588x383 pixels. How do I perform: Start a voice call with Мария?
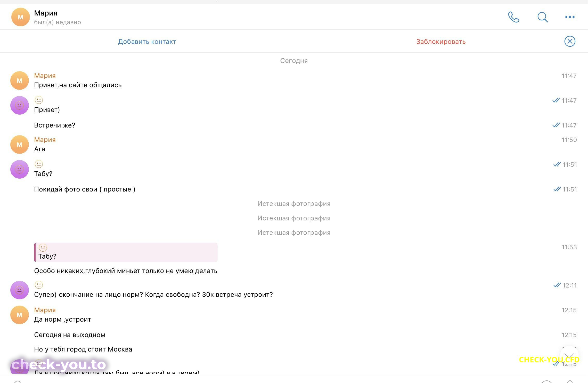click(x=513, y=17)
